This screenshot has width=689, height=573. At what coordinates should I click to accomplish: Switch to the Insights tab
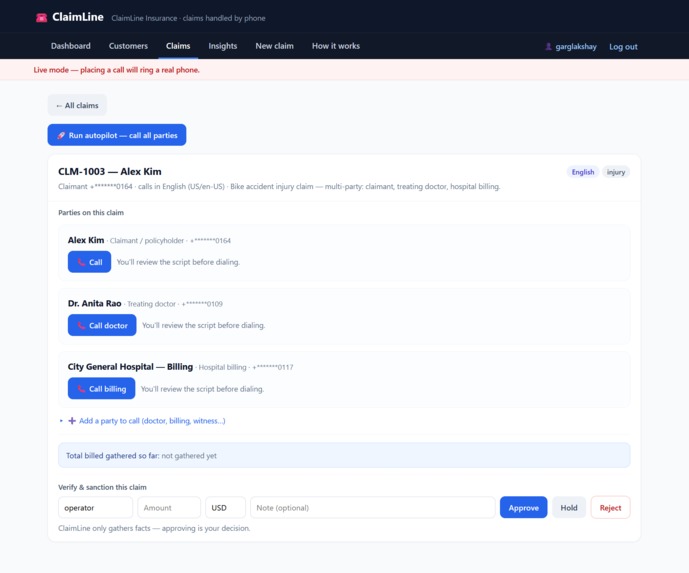tap(223, 46)
